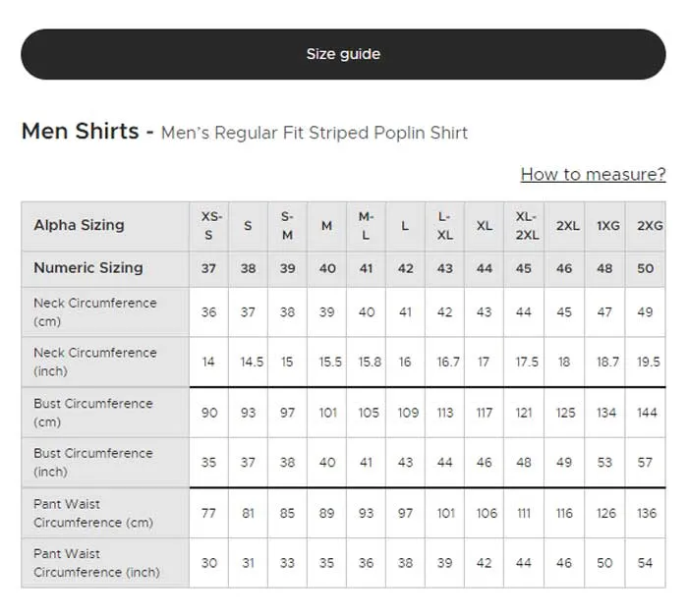Click numeric size 40 cell

click(327, 268)
